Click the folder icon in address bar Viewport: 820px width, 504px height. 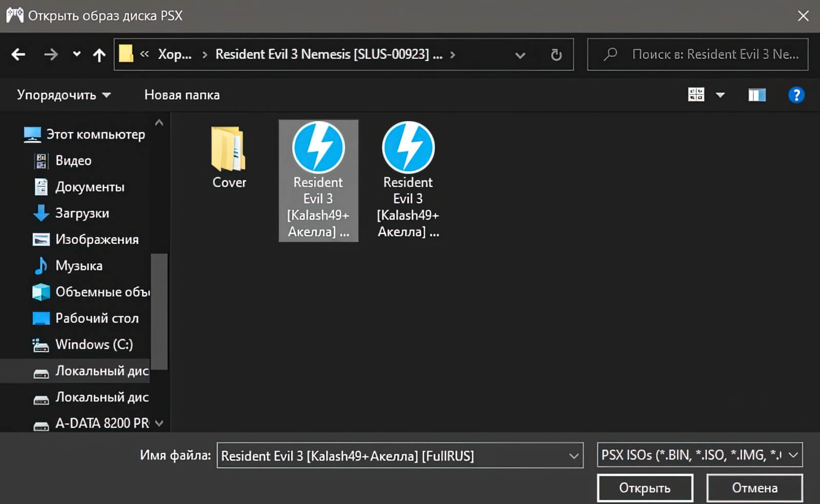click(126, 54)
